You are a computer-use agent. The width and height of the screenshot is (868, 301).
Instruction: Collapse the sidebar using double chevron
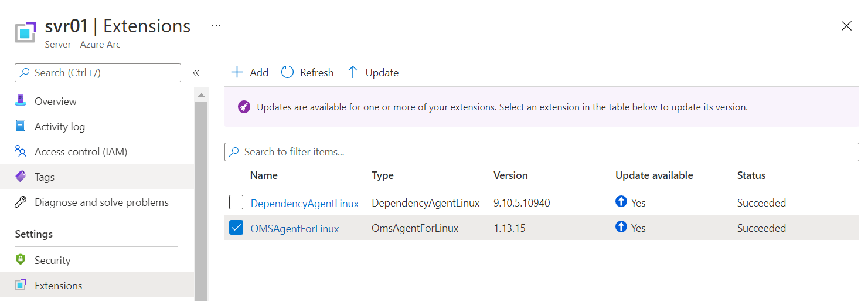[x=196, y=73]
